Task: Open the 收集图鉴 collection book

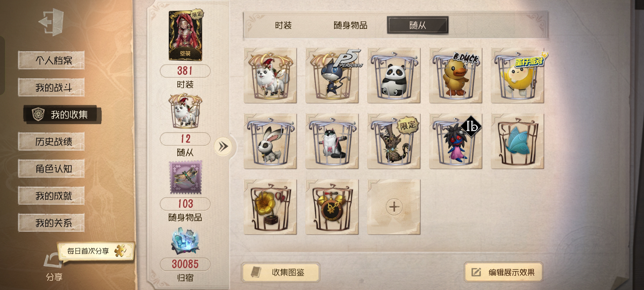Action: tap(281, 272)
